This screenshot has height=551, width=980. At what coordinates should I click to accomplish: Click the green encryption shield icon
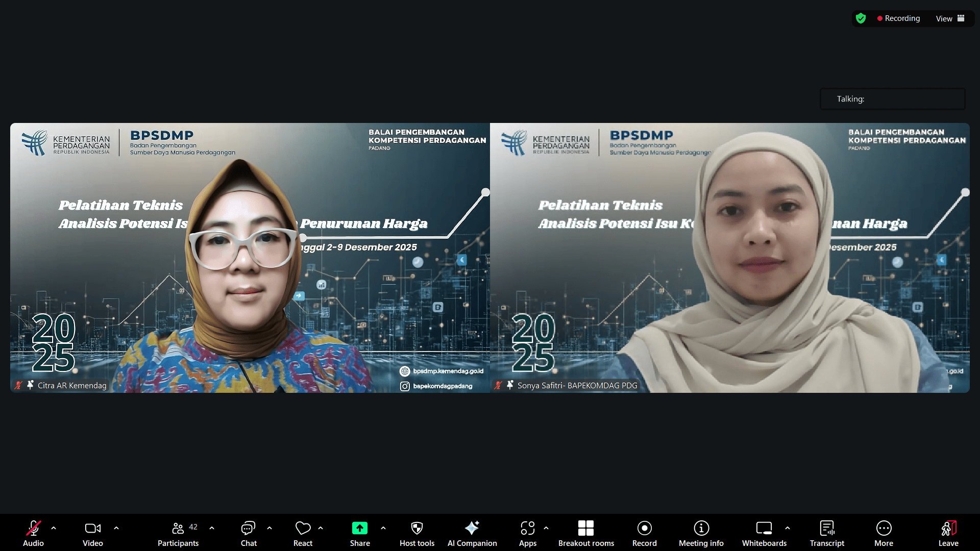pyautogui.click(x=861, y=18)
